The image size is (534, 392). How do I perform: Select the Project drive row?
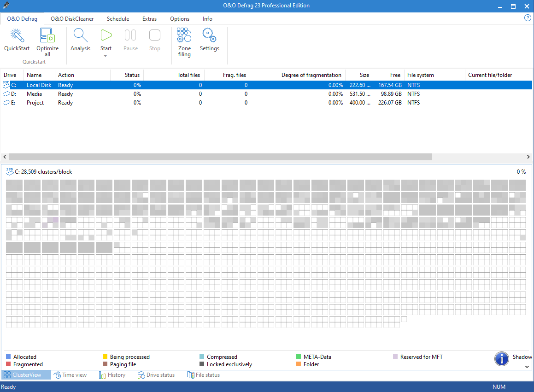[x=266, y=103]
